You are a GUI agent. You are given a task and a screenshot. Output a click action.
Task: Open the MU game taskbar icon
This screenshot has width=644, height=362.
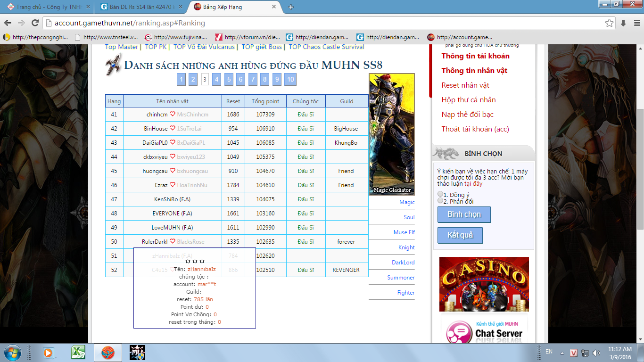tap(137, 353)
